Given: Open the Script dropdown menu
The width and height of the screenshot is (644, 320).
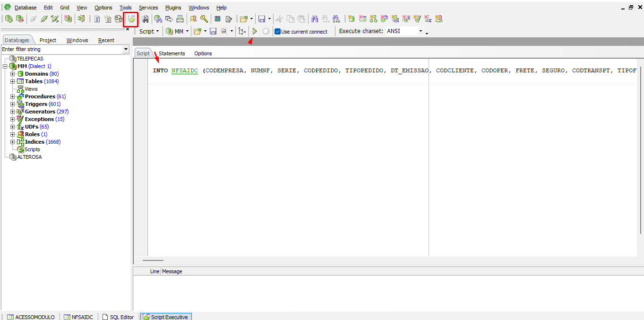Looking at the screenshot, I should (x=149, y=31).
